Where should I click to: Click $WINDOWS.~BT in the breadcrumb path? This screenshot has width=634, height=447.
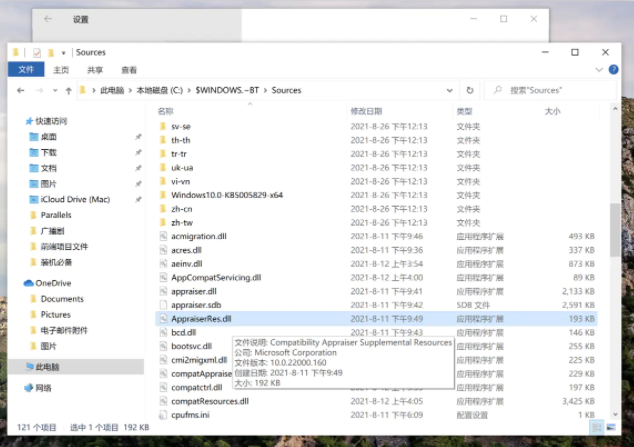[227, 90]
